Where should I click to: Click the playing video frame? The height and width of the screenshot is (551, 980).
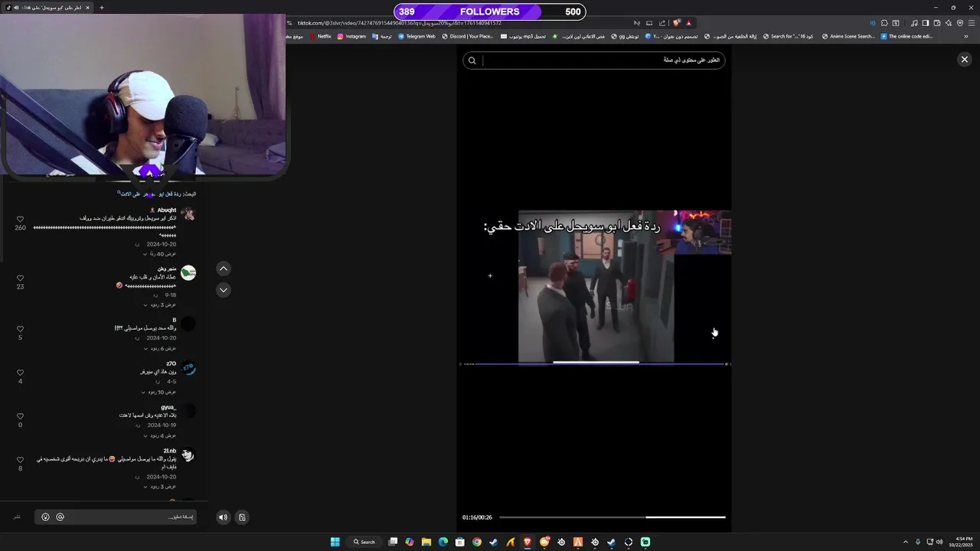pos(596,287)
